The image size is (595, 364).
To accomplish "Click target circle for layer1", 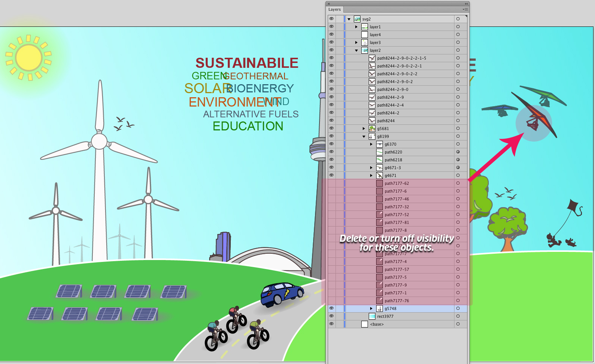I will click(458, 26).
